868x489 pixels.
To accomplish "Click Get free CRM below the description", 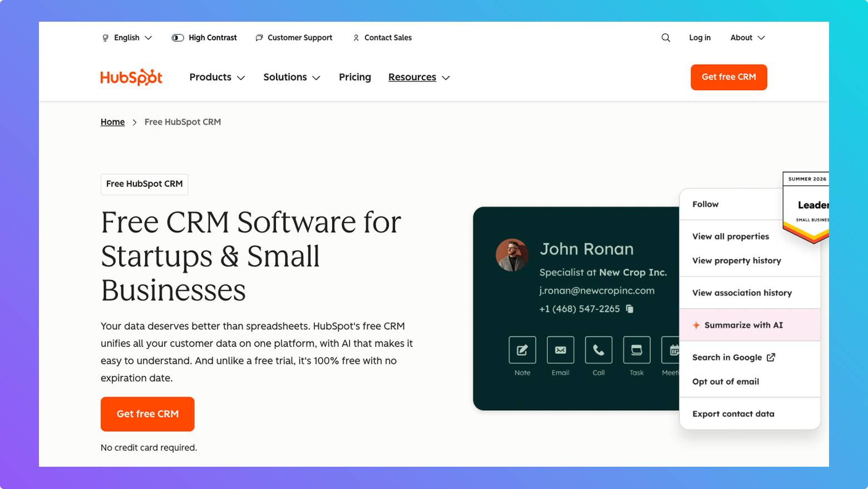I will tap(147, 414).
